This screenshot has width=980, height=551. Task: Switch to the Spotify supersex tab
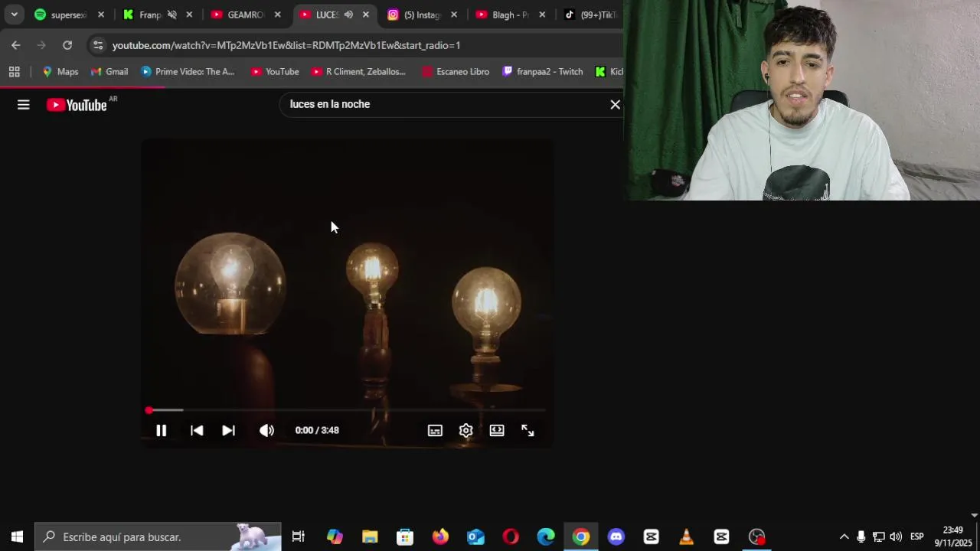pos(69,15)
